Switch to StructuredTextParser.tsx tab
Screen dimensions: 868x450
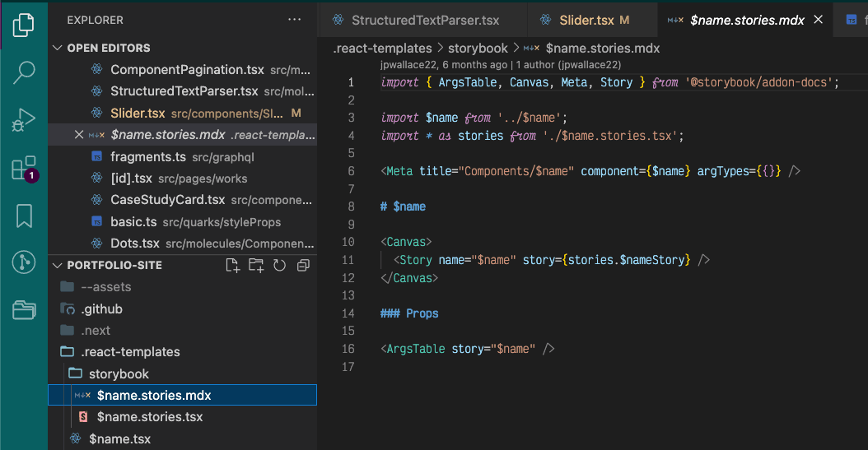(425, 20)
